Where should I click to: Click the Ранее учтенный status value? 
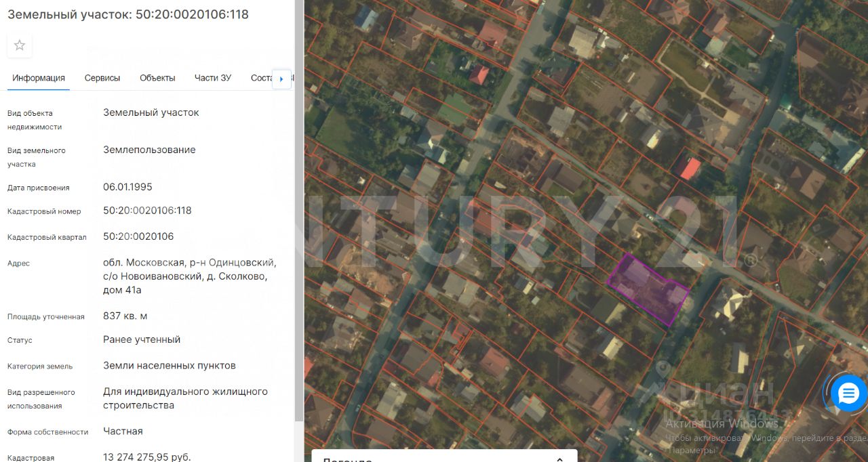click(142, 339)
